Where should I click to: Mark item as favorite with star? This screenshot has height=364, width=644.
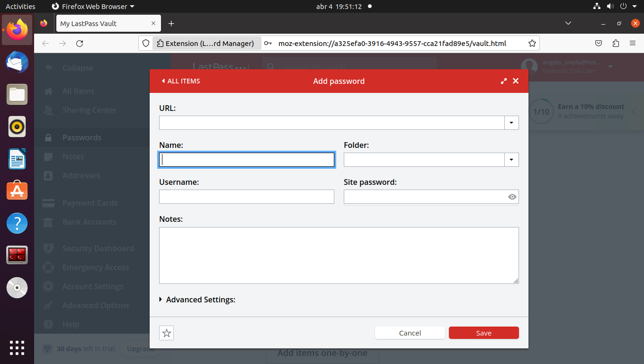[167, 333]
